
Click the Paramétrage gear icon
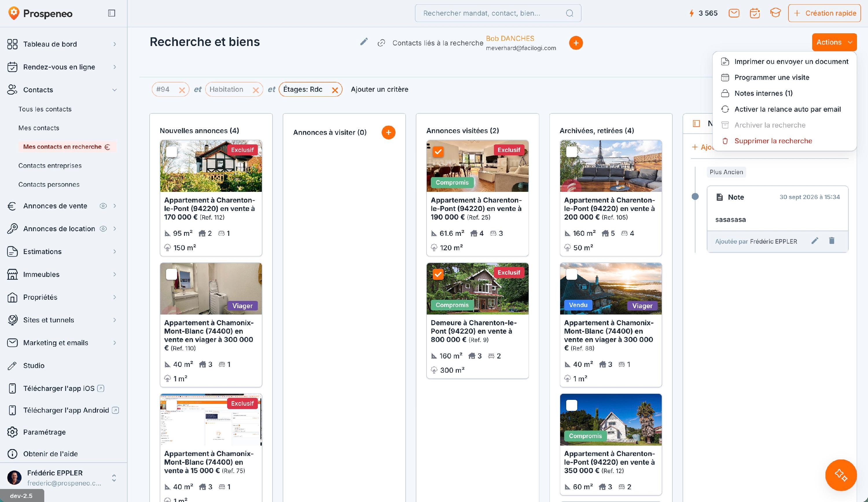[x=12, y=432]
